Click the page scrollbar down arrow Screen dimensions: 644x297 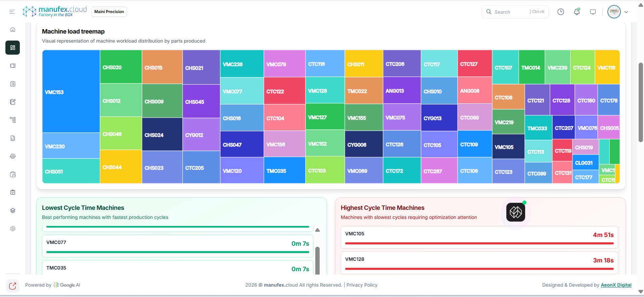click(641, 292)
